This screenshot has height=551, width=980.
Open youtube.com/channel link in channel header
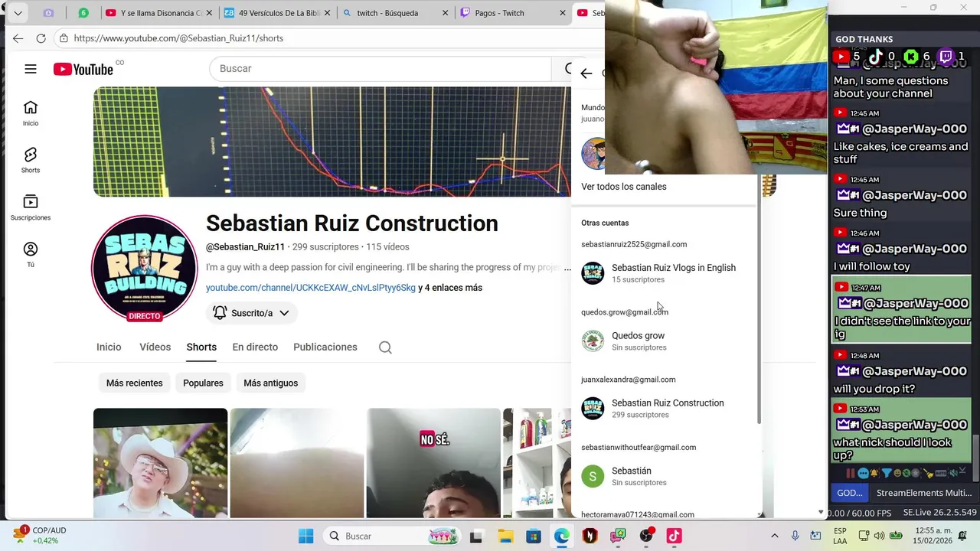click(311, 288)
